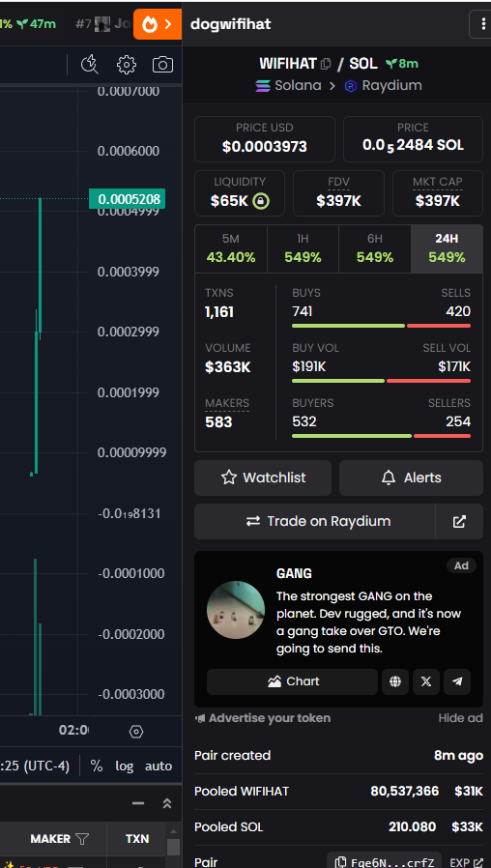Open chart indicators and quick tools icon

tap(89, 65)
